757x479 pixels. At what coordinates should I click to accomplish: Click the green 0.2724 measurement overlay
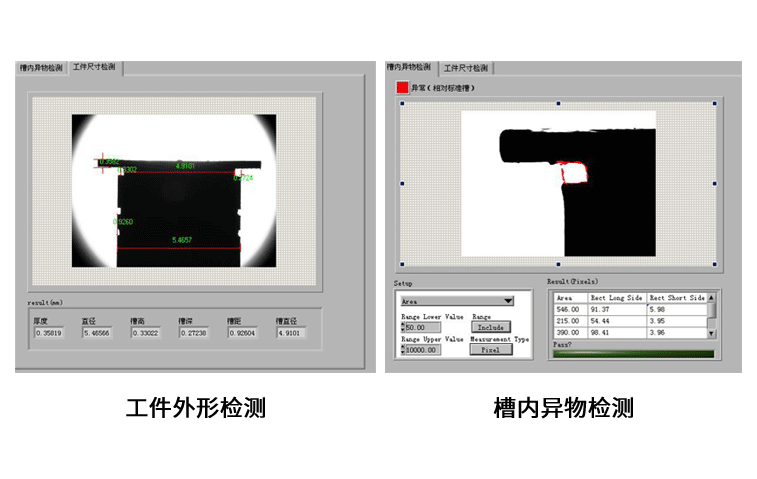click(243, 178)
